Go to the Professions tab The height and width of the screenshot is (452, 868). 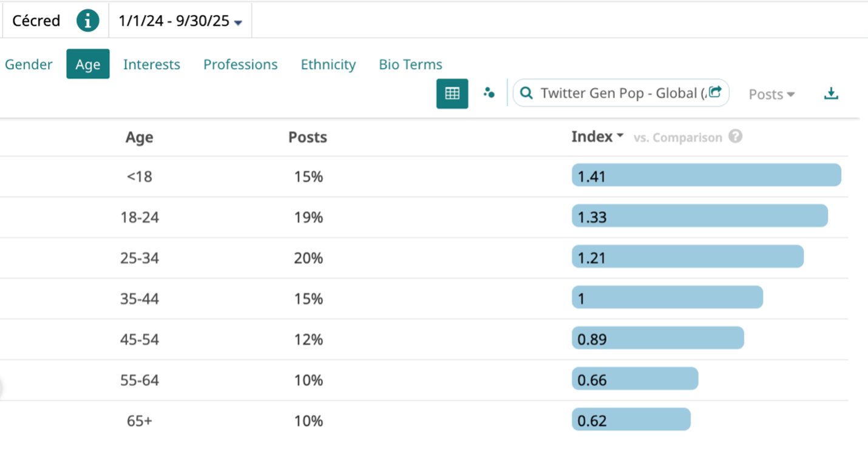pos(240,64)
